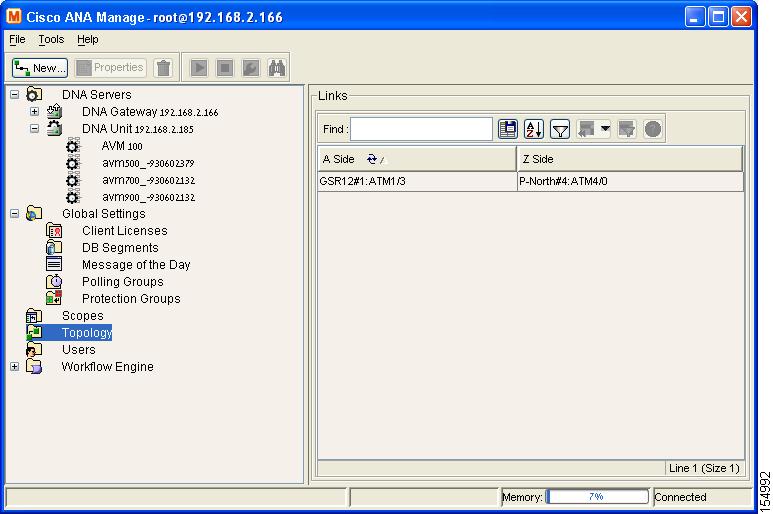The image size is (773, 514).
Task: Select avm900_-930602132
Action: pyautogui.click(x=148, y=197)
